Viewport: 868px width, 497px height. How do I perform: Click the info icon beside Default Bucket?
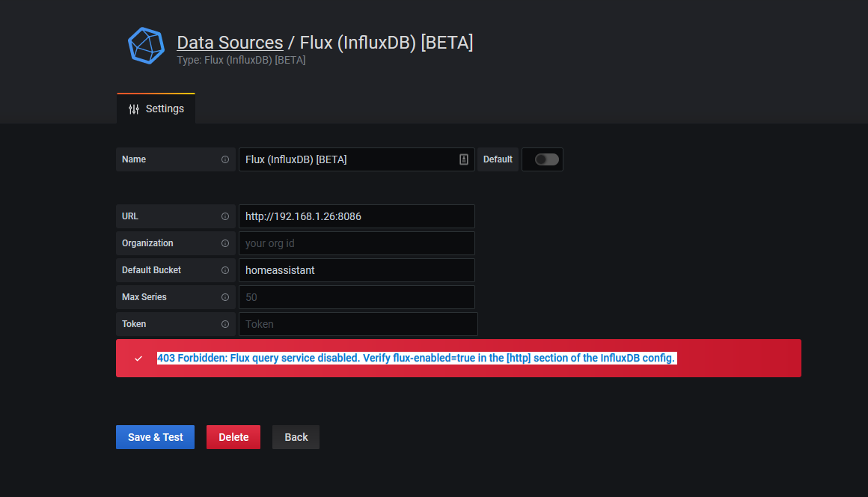pyautogui.click(x=225, y=270)
